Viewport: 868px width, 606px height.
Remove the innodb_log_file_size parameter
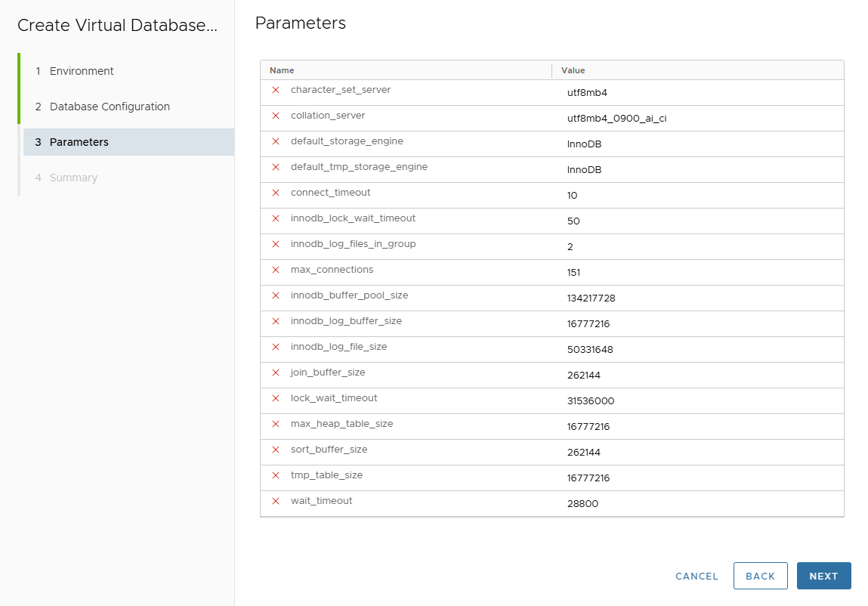(275, 347)
